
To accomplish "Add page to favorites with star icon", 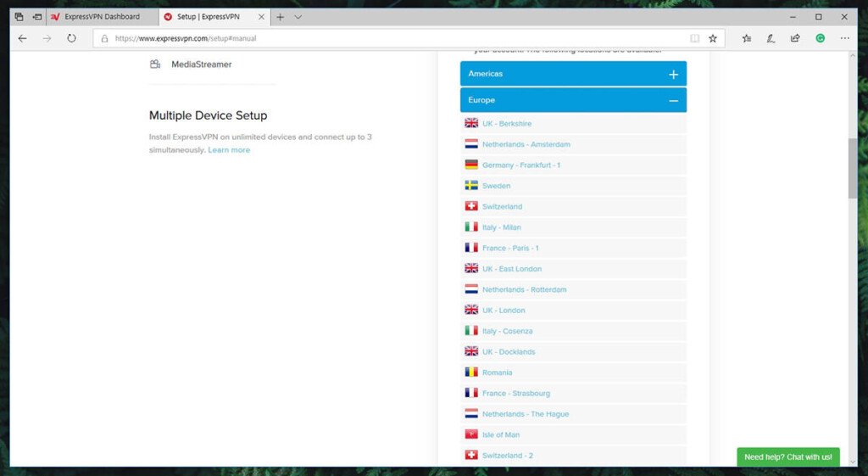I will pyautogui.click(x=713, y=38).
